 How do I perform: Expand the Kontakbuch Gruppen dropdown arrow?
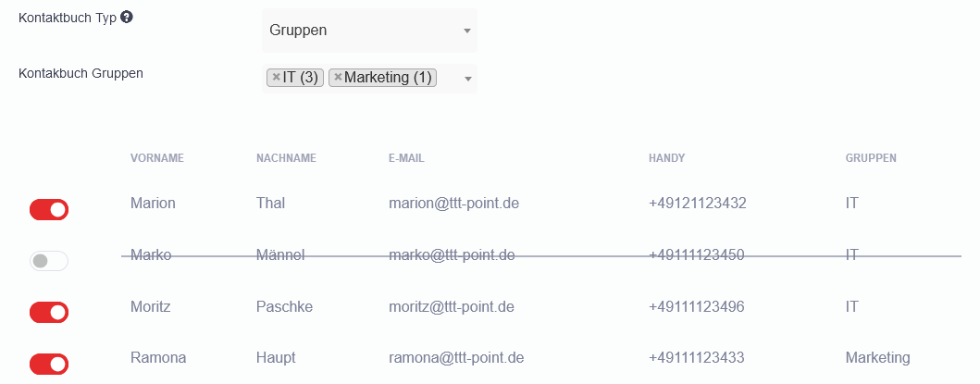(x=467, y=79)
